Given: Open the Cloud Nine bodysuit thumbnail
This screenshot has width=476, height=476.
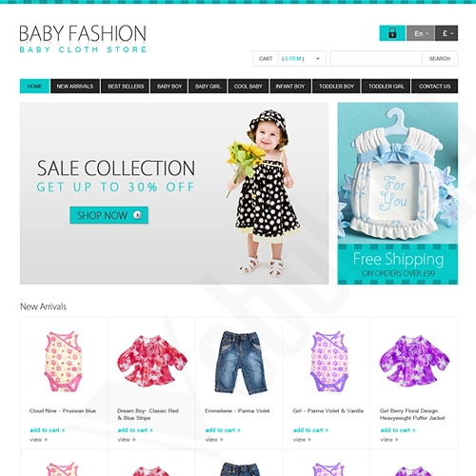Looking at the screenshot, I should [x=64, y=362].
